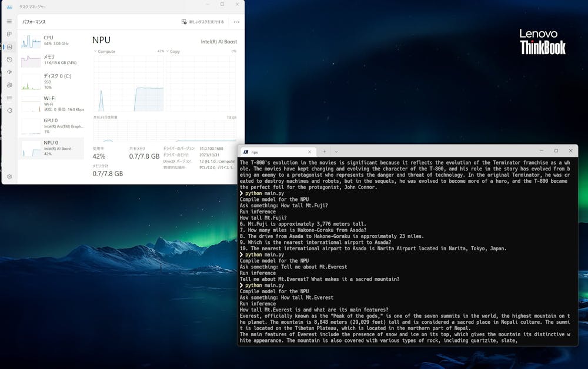Image resolution: width=588 pixels, height=369 pixels.
Task: Open Users page from Task Manager sidebar
Action: click(9, 85)
